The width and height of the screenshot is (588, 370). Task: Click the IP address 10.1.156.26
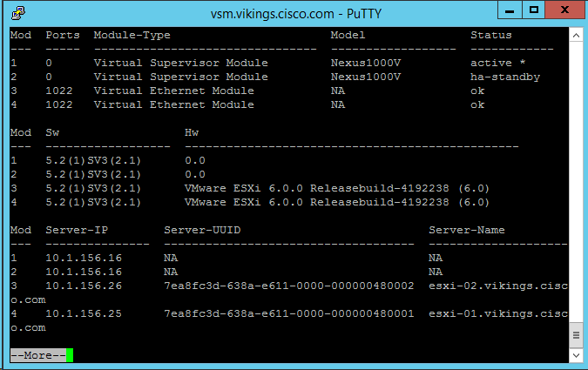pos(84,286)
